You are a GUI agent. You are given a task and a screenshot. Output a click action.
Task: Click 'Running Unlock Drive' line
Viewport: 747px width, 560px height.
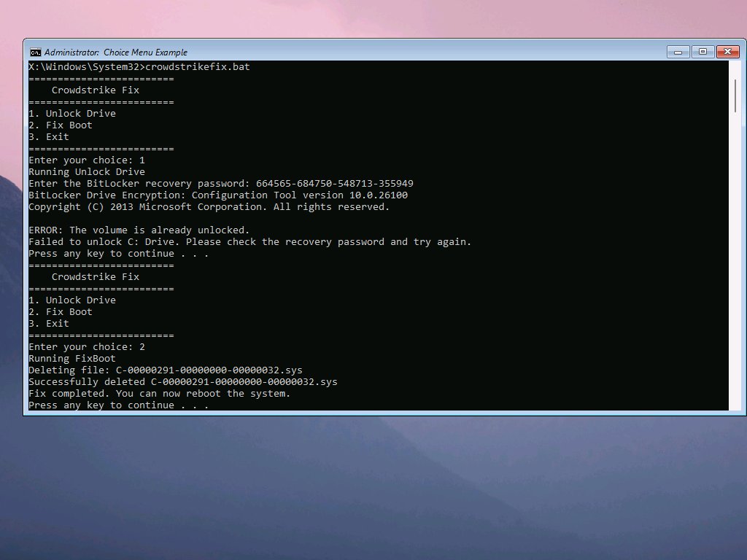[x=87, y=172]
